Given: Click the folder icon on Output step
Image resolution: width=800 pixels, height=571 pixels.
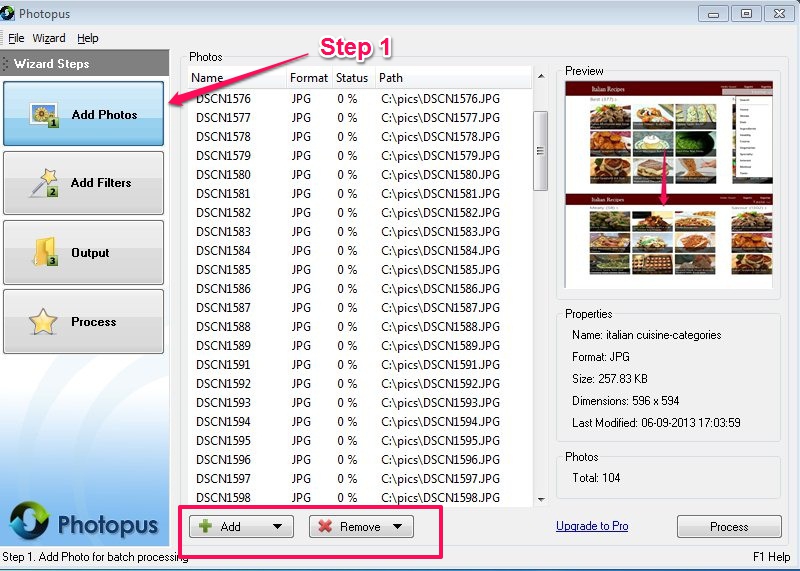Looking at the screenshot, I should [45, 252].
